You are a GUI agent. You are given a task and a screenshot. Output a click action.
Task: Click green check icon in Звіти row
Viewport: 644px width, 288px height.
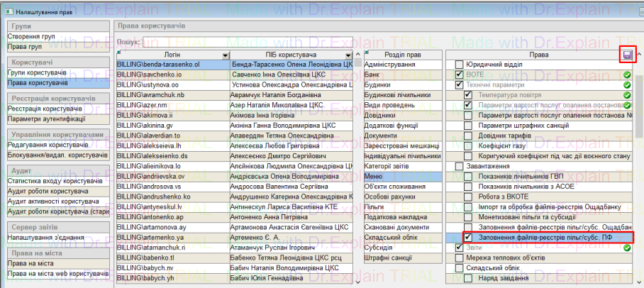(x=627, y=248)
